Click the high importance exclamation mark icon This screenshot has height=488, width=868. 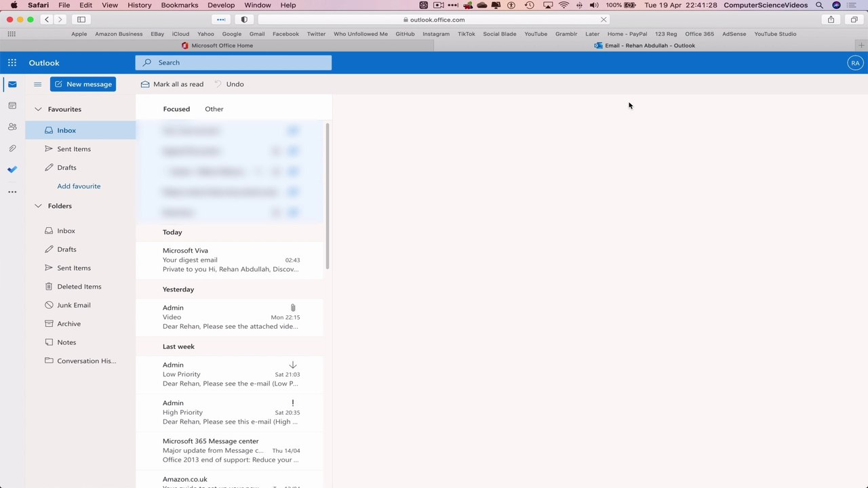click(x=293, y=403)
